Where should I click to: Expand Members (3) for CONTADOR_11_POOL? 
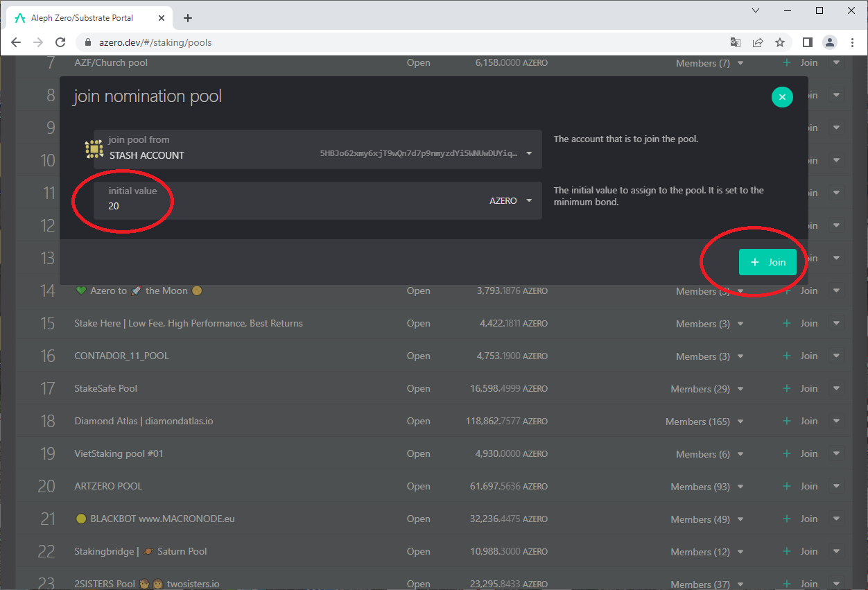tap(710, 356)
